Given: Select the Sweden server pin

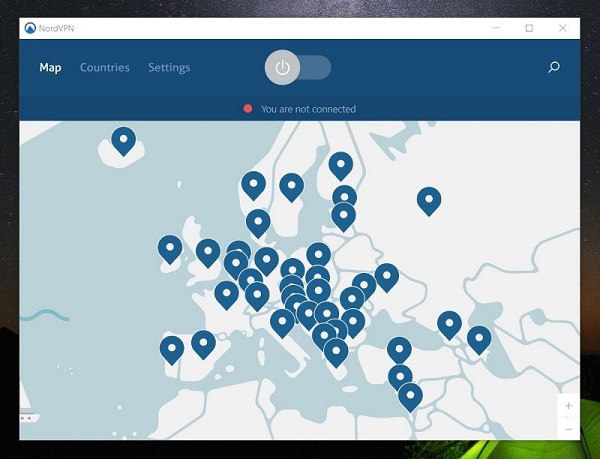Looking at the screenshot, I should (292, 186).
